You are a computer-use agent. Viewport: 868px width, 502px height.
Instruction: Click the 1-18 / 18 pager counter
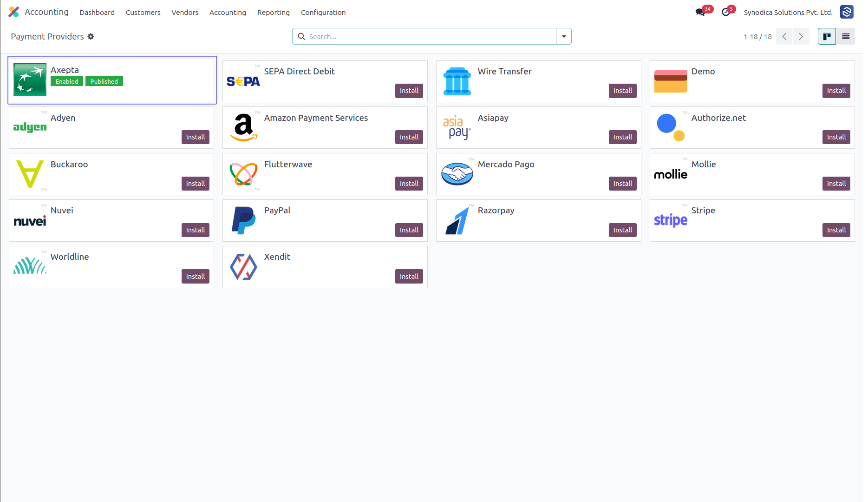[757, 37]
